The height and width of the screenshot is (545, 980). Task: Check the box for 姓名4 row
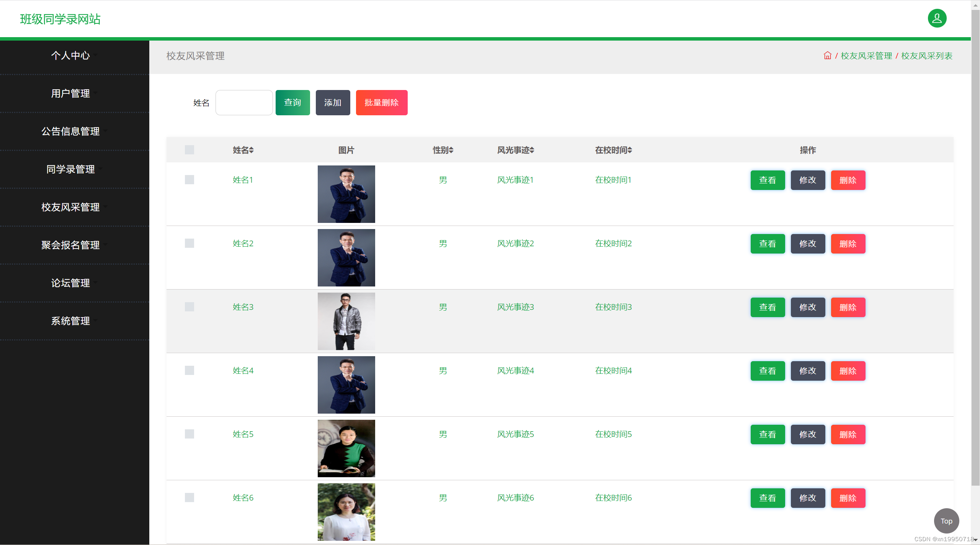click(x=189, y=370)
